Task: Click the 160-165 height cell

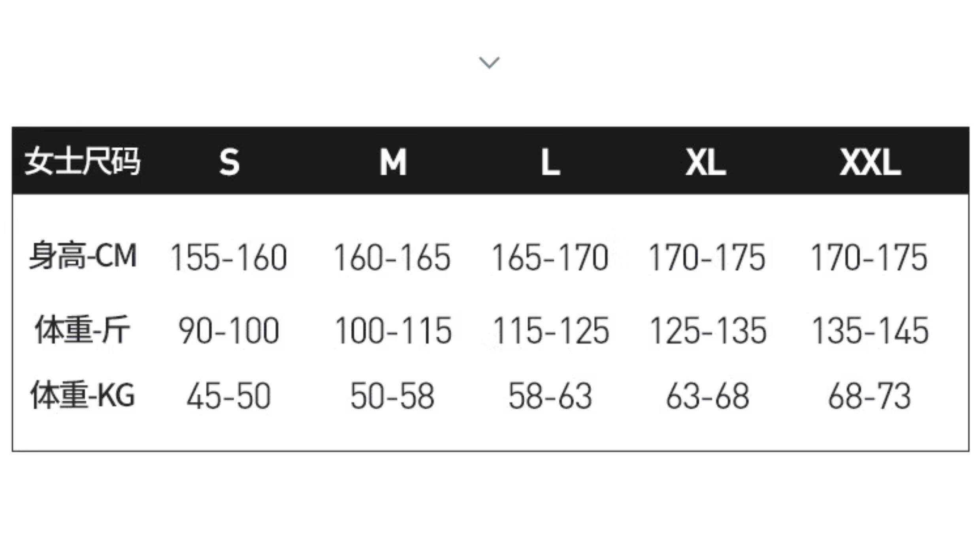Action: 392,258
